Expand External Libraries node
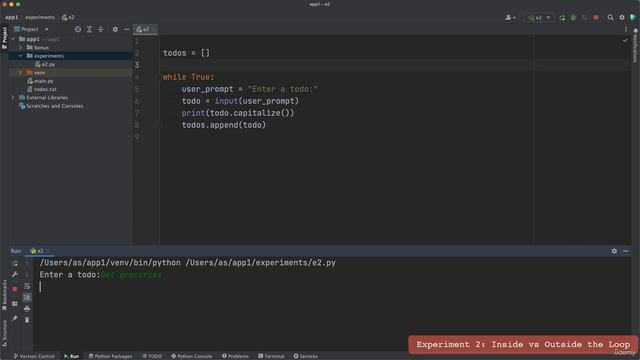 (13, 98)
